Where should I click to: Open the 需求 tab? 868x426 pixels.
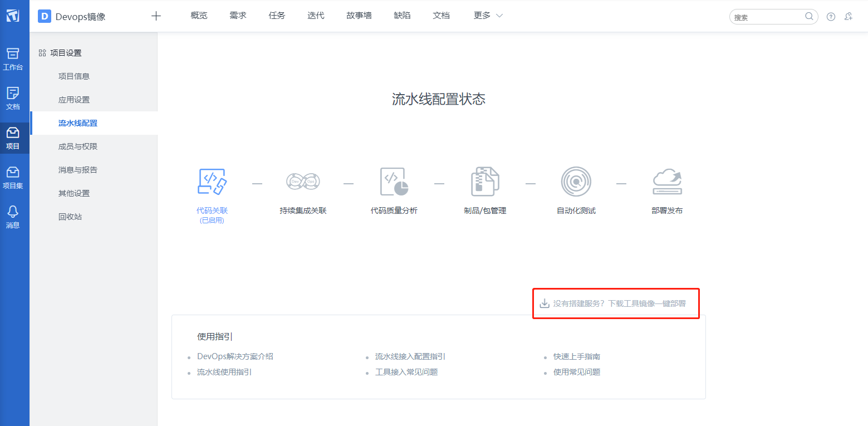click(238, 16)
